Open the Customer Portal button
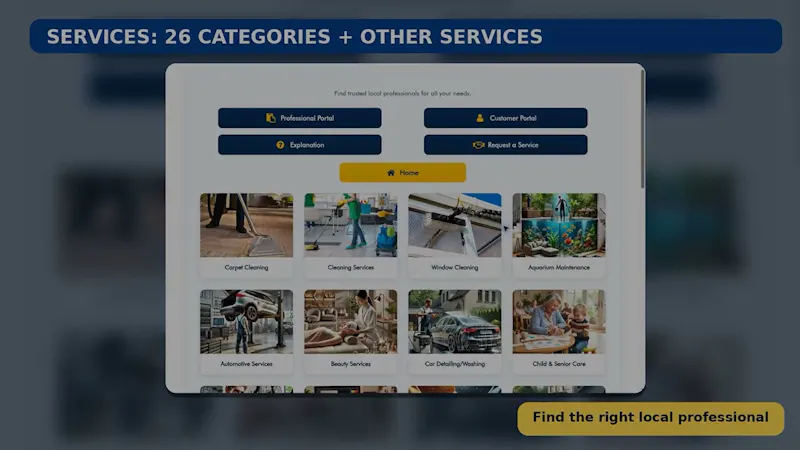Viewport: 800px width, 450px height. point(506,118)
